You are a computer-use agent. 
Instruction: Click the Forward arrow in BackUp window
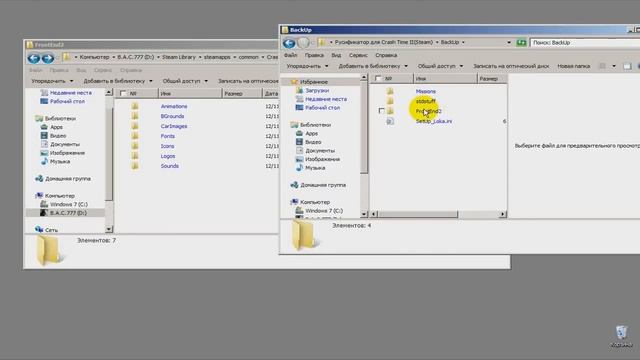point(303,42)
